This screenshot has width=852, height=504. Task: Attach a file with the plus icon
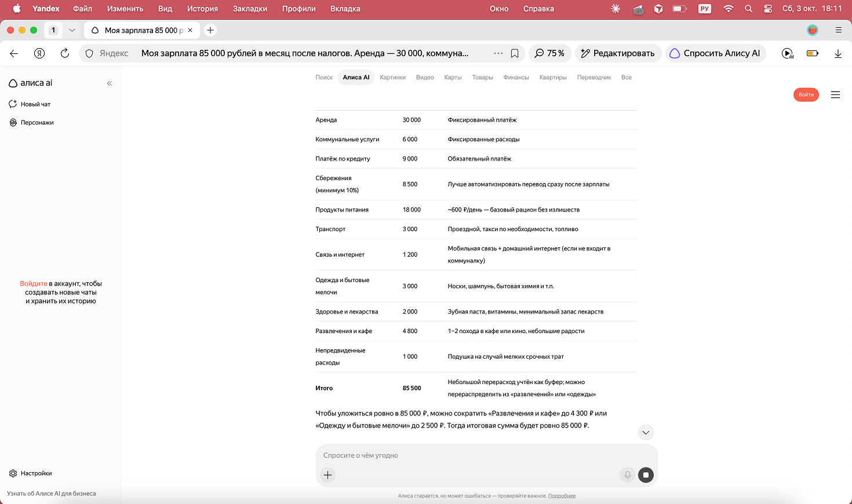point(328,475)
